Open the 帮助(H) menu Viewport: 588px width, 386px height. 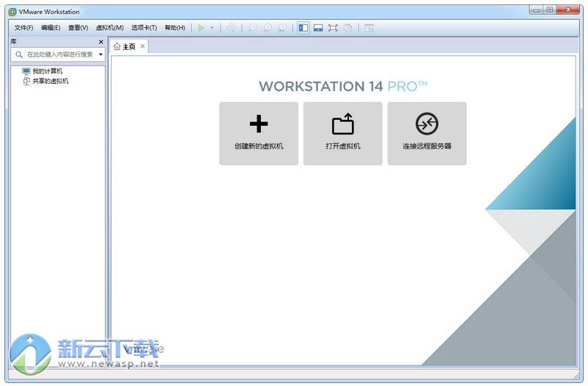coord(175,28)
